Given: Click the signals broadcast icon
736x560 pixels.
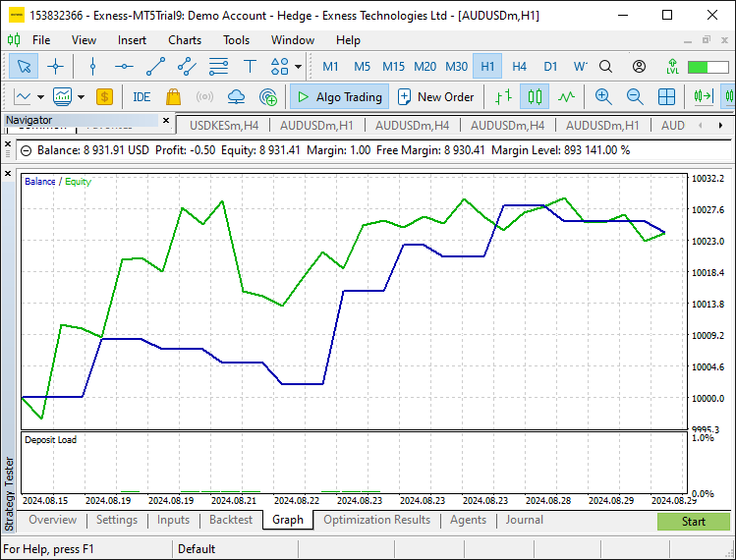Looking at the screenshot, I should [x=204, y=97].
